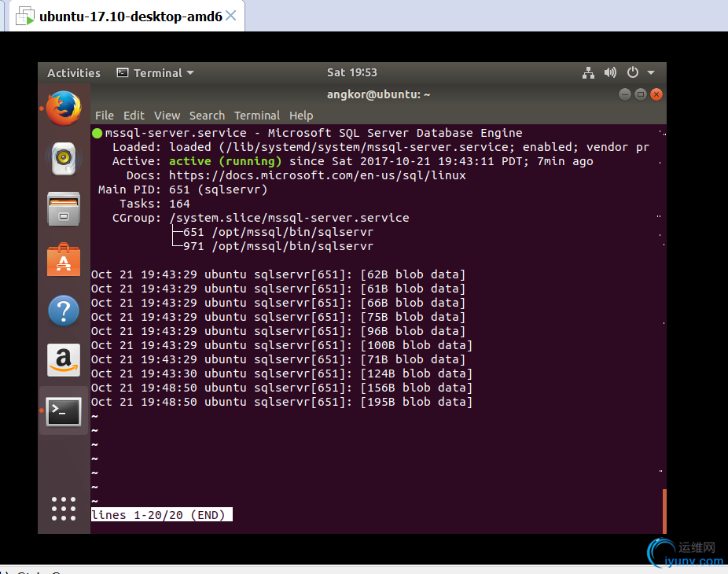Maximize the terminal window
The width and height of the screenshot is (728, 574).
pyautogui.click(x=641, y=94)
